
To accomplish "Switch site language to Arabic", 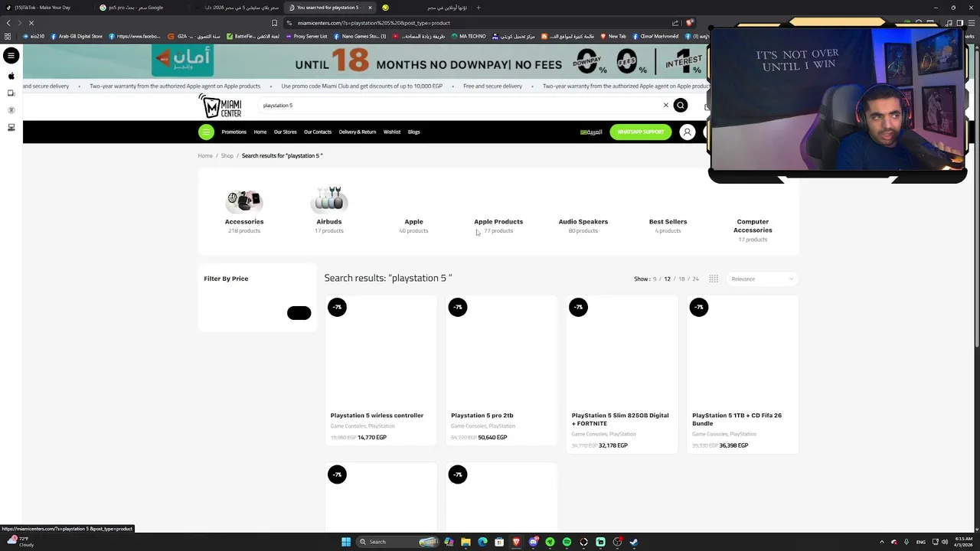I will (591, 132).
